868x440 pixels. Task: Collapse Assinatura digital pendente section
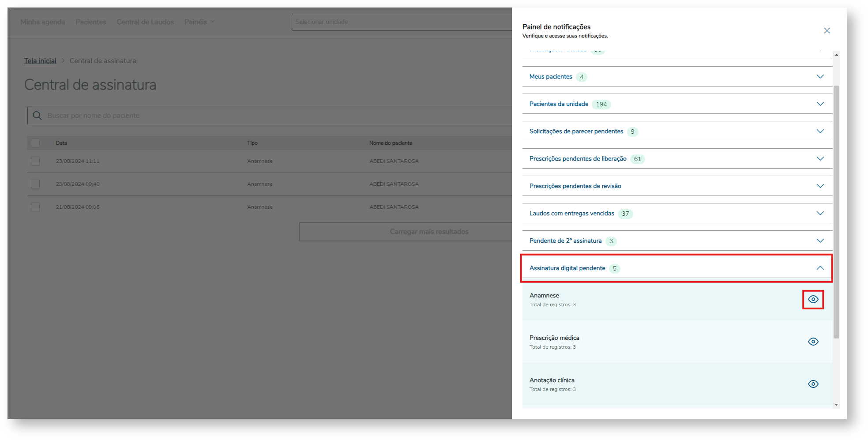point(820,268)
